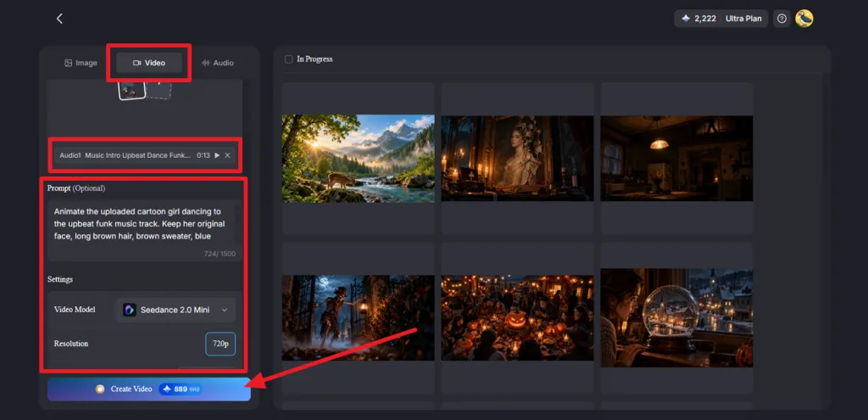Go back using the back arrow
This screenshot has height=420, width=868.
(x=60, y=19)
